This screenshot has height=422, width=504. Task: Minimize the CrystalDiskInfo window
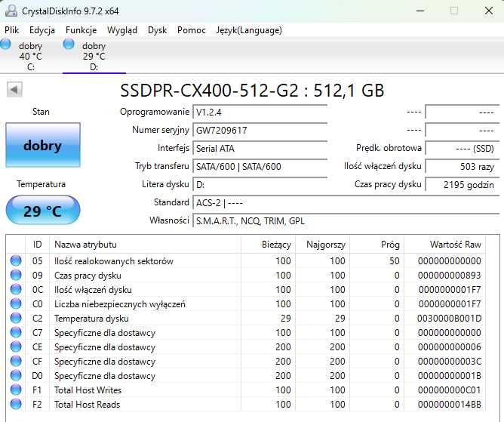[420, 11]
